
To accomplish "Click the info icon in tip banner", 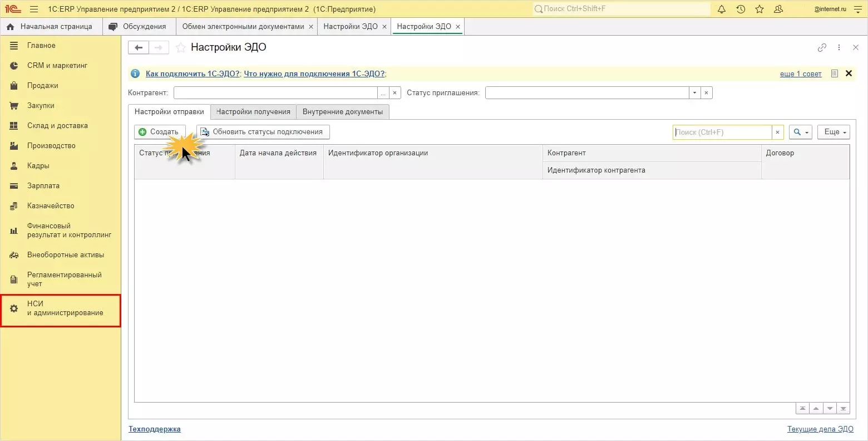I will (x=135, y=73).
